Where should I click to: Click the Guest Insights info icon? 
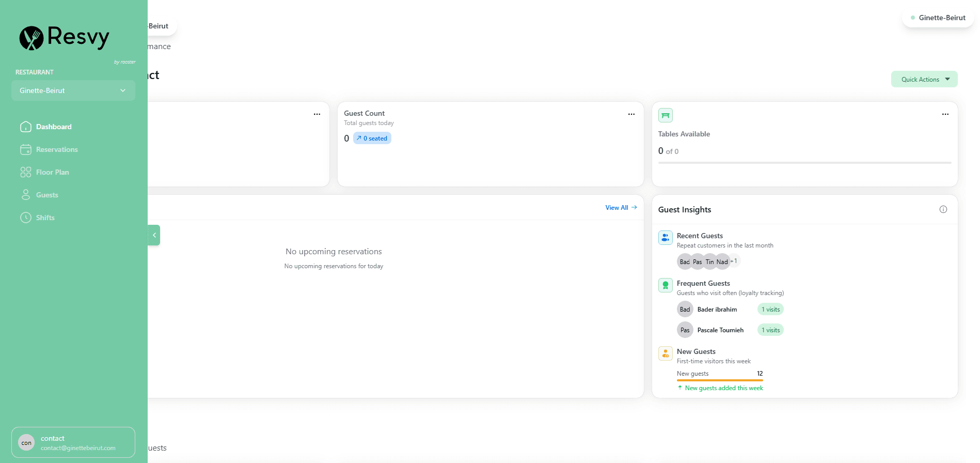pyautogui.click(x=943, y=209)
